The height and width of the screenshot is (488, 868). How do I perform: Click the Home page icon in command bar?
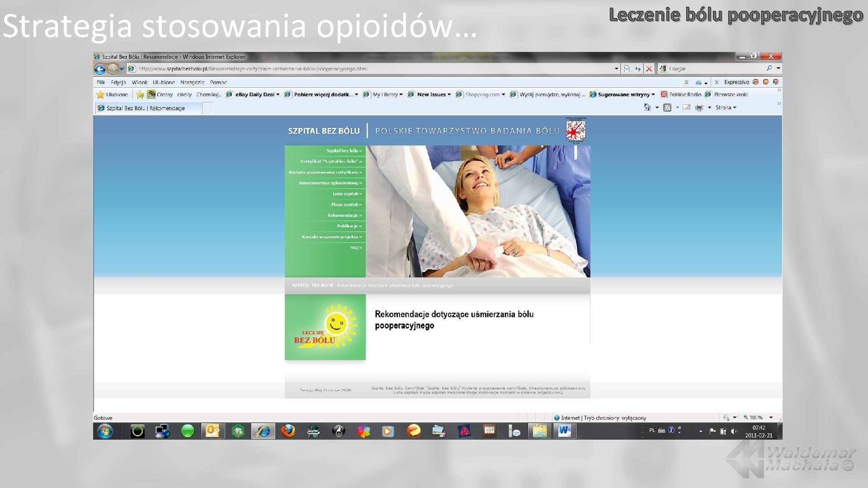(x=647, y=108)
